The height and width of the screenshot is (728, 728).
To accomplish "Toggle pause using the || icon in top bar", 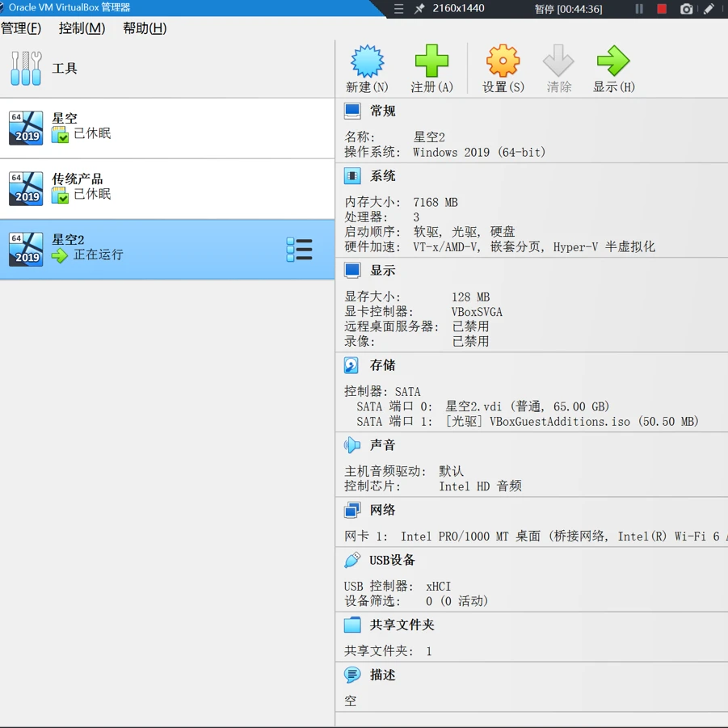I will coord(638,9).
